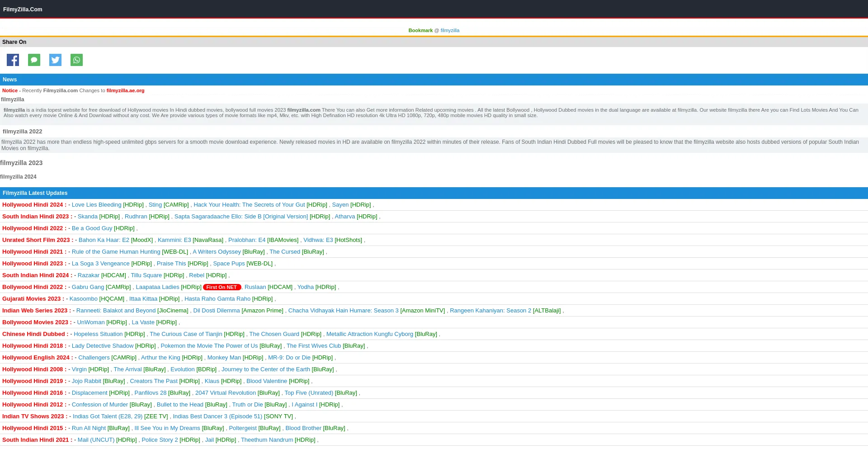
Task: Open Unrated Short Film 2023 category
Action: pos(38,240)
